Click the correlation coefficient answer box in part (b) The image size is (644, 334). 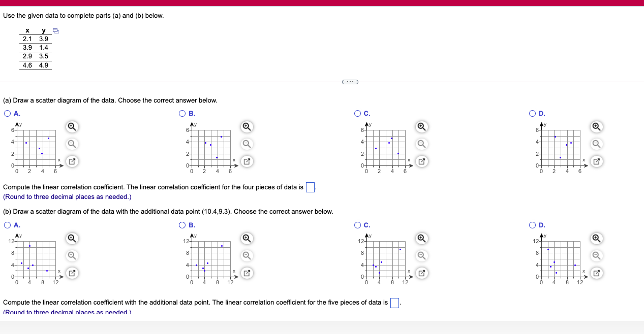[394, 302]
